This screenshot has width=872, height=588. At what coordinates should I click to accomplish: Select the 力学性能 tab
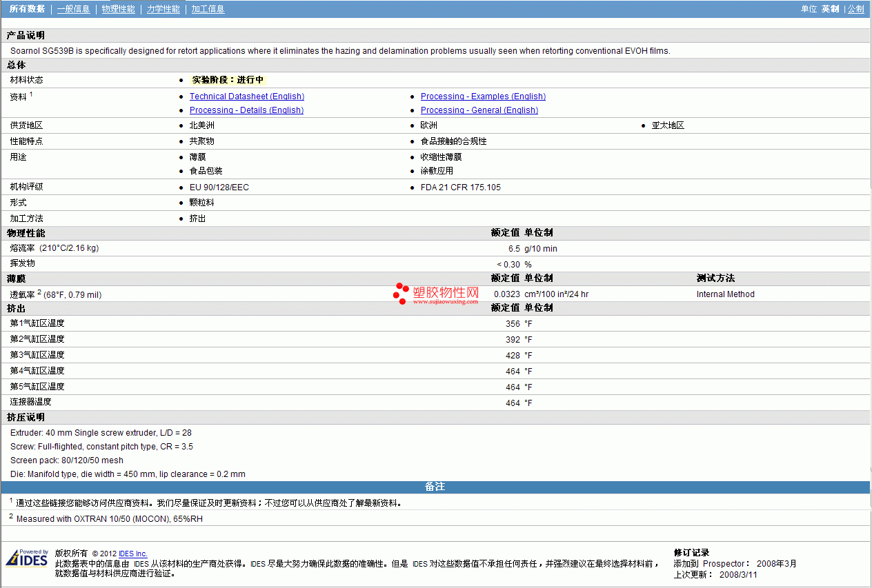163,9
